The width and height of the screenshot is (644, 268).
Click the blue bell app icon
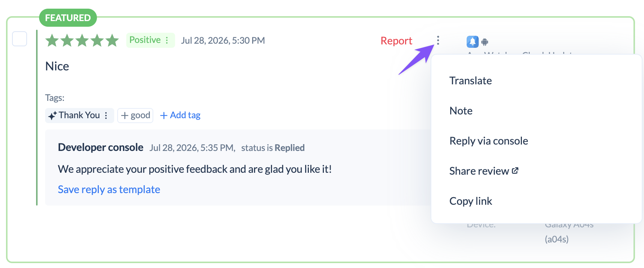472,41
